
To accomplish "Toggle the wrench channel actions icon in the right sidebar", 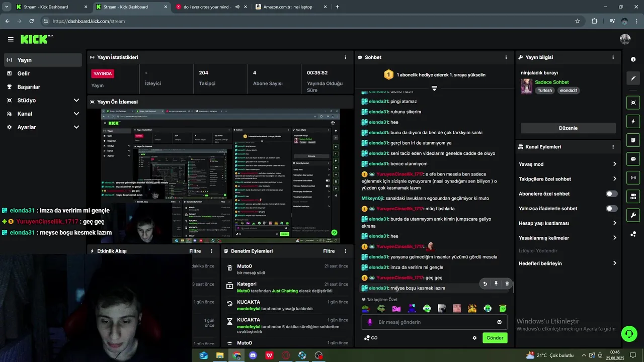I will pos(633,215).
